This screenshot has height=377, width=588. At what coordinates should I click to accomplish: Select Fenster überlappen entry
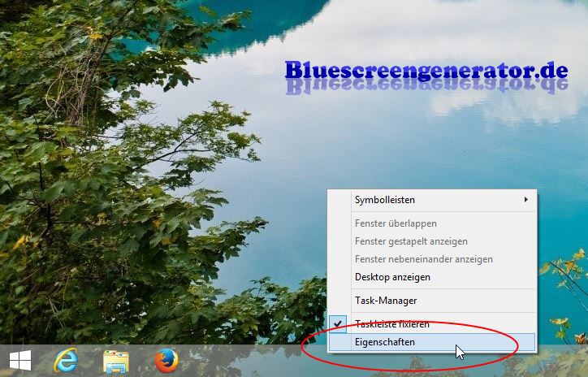tap(396, 223)
